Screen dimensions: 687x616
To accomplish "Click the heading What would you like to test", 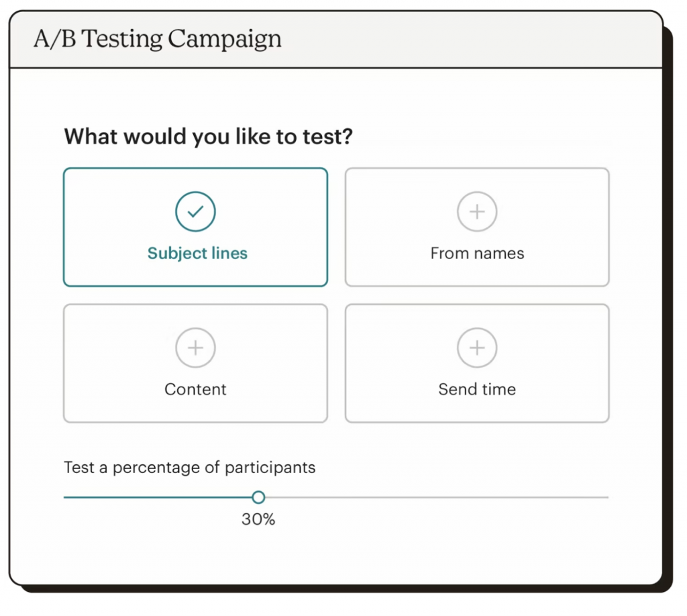I will pos(208,136).
